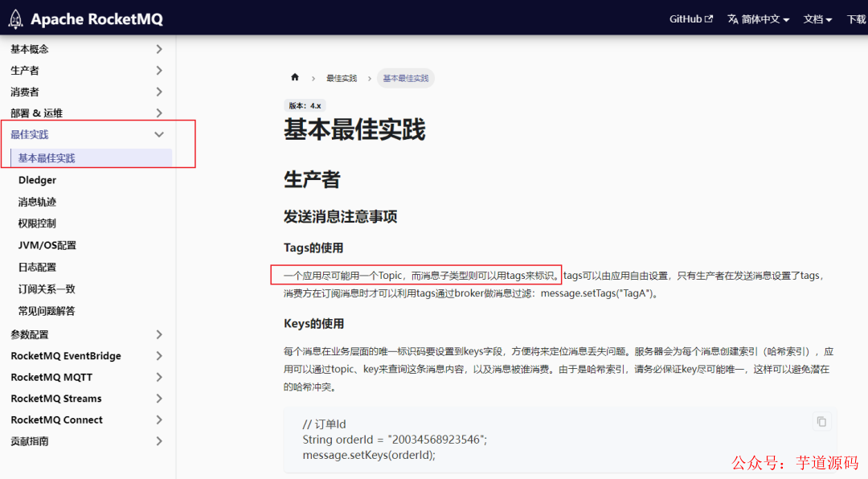Viewport: 868px width, 479px height.
Task: Click the 发送消息注意事项 heading
Action: [341, 216]
